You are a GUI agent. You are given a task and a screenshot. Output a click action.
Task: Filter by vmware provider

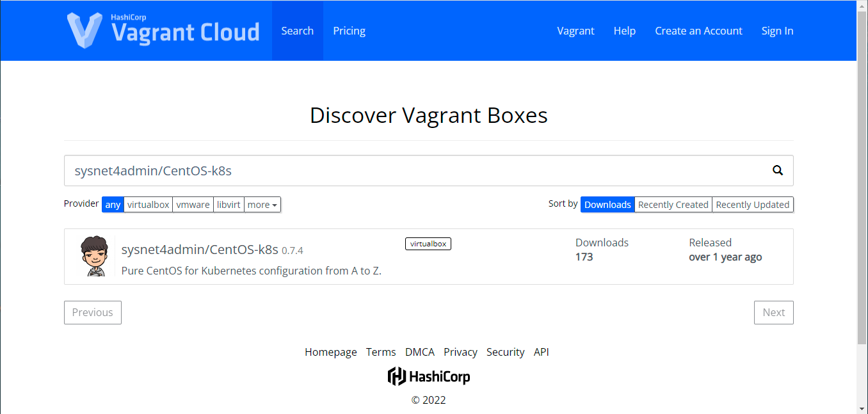click(193, 205)
